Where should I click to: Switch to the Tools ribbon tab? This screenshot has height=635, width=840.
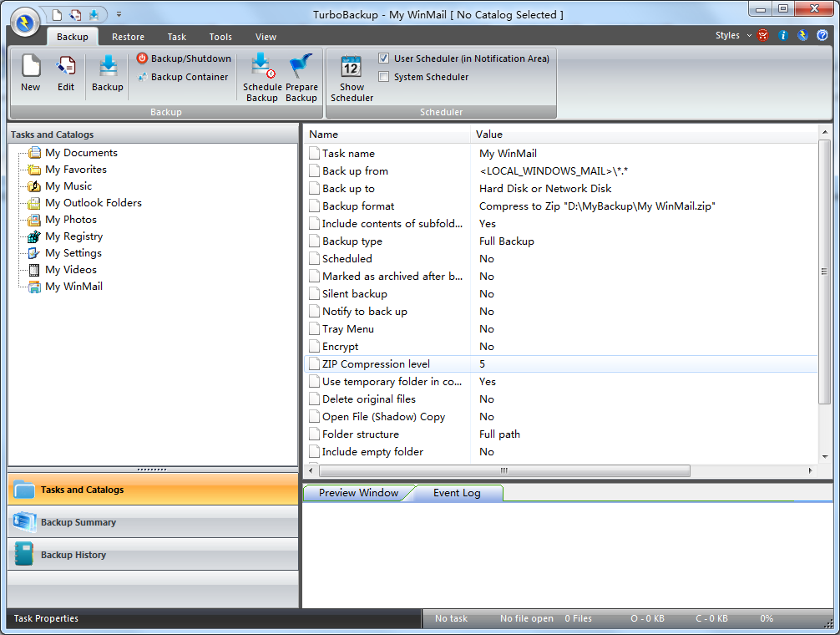(220, 37)
